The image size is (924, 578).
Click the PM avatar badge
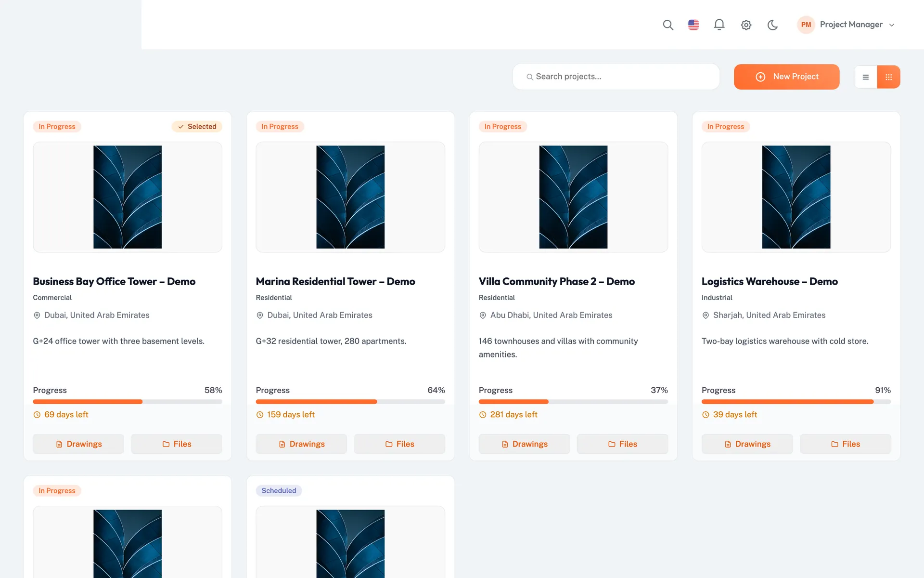click(806, 25)
